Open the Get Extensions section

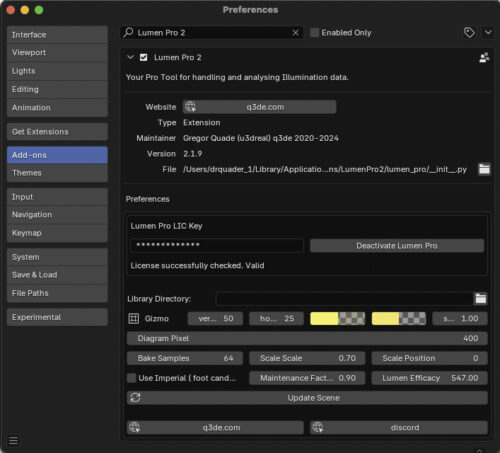57,132
